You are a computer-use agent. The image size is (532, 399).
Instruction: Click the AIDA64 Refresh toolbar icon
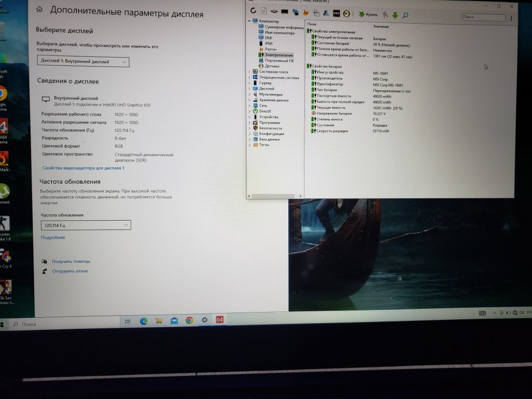click(253, 11)
